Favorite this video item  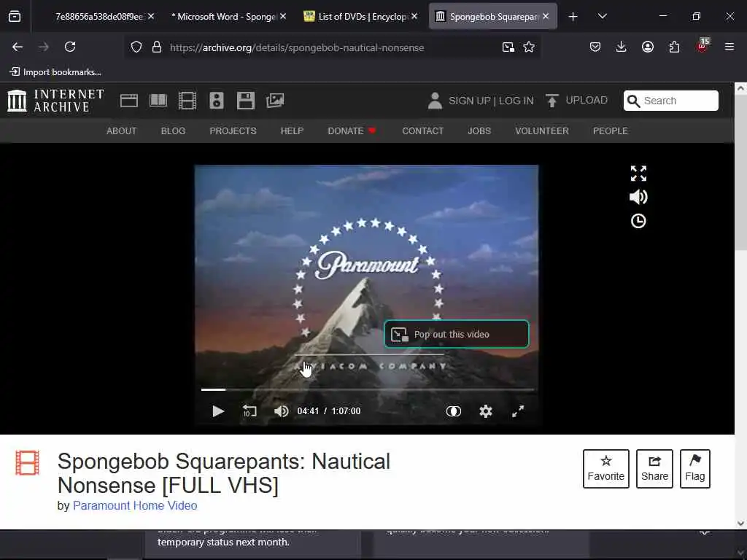tap(606, 469)
